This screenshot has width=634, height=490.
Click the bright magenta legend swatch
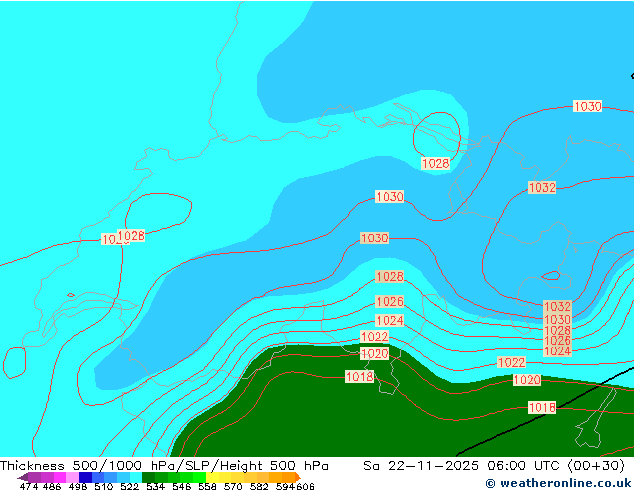(x=60, y=477)
